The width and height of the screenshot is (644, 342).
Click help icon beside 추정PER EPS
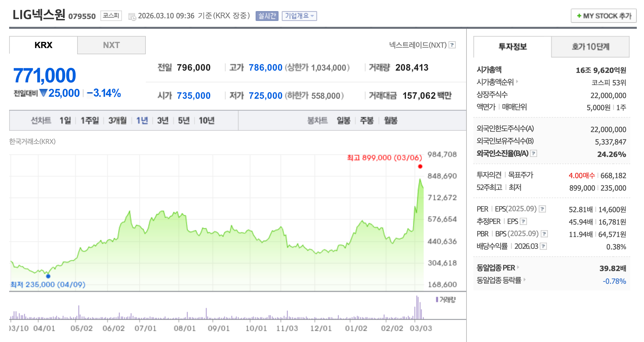coord(523,221)
